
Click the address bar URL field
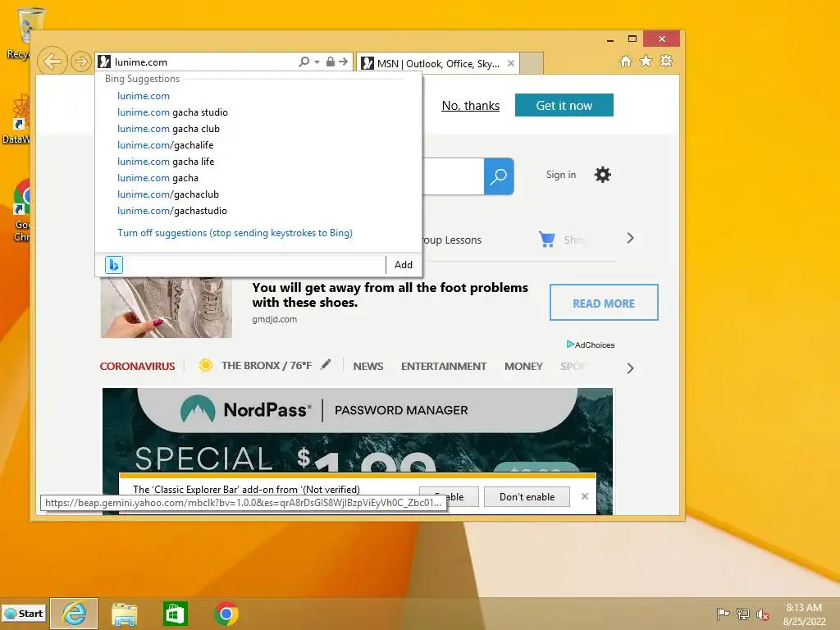[x=203, y=62]
